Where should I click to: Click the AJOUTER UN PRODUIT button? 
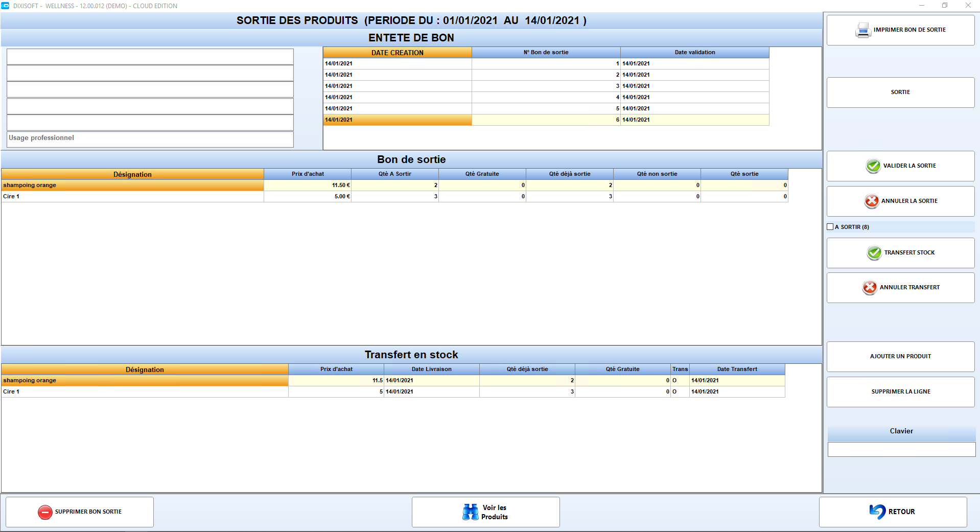tap(900, 357)
